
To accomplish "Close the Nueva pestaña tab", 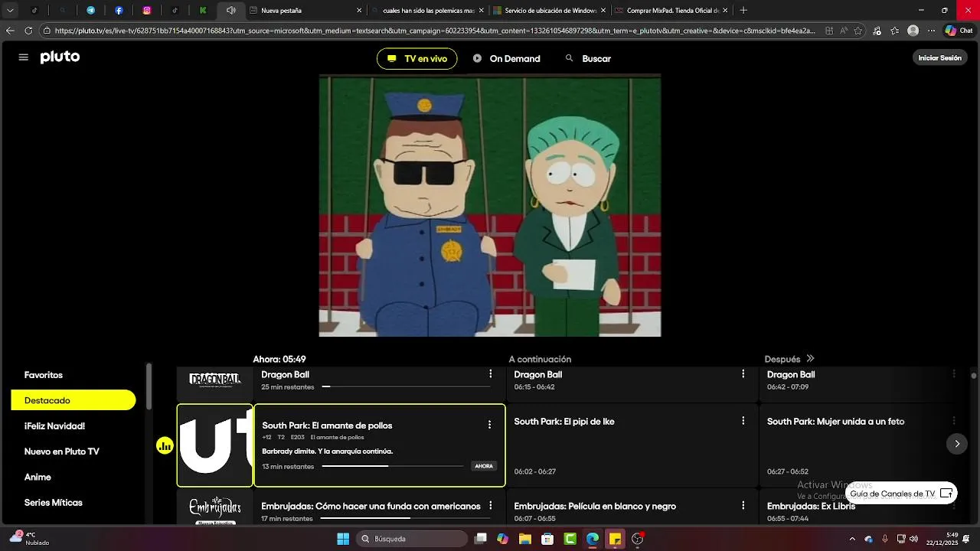I will (x=359, y=11).
